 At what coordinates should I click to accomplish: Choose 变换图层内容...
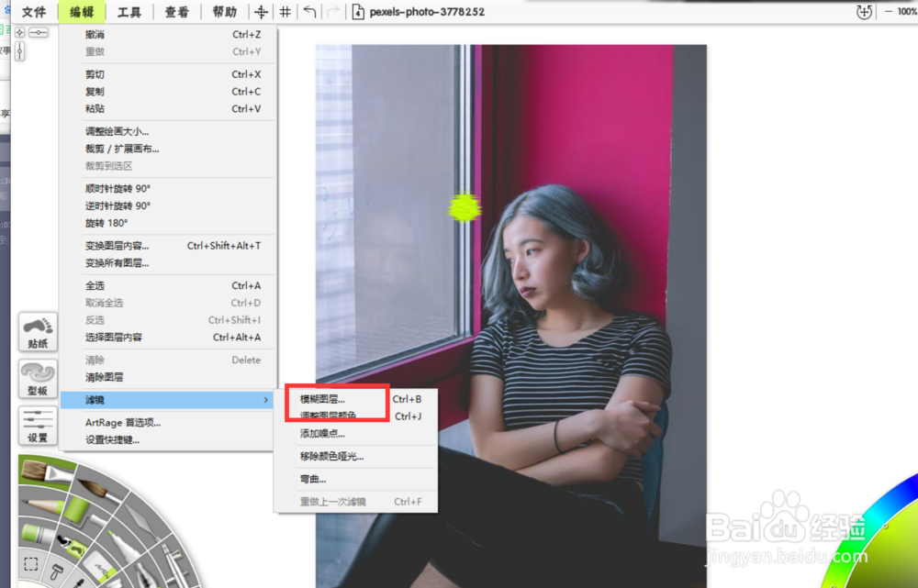167,246
